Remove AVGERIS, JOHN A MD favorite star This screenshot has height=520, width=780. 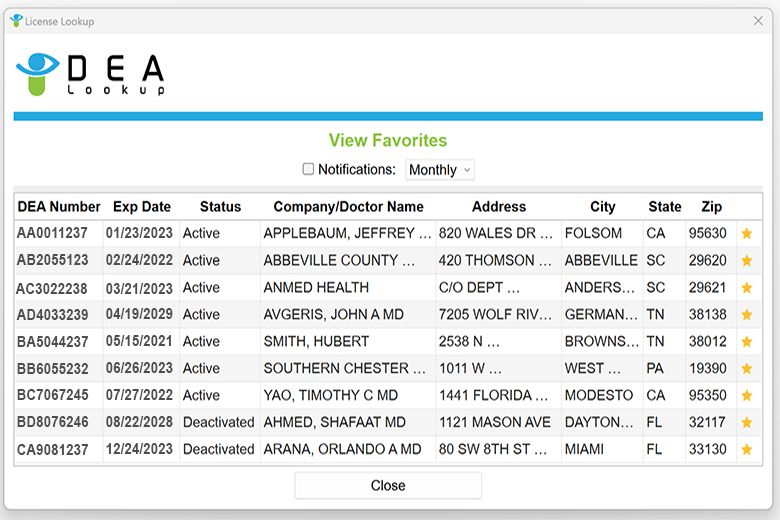pyautogui.click(x=746, y=314)
